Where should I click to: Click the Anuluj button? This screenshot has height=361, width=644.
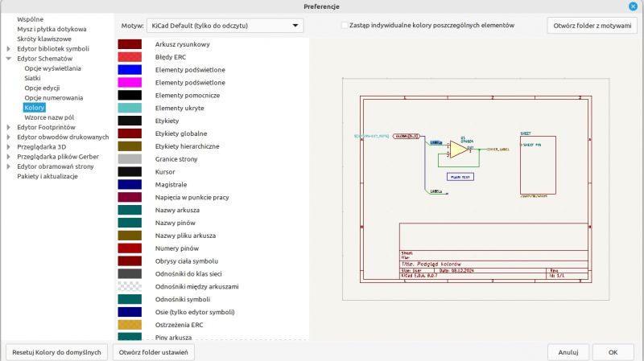[568, 352]
